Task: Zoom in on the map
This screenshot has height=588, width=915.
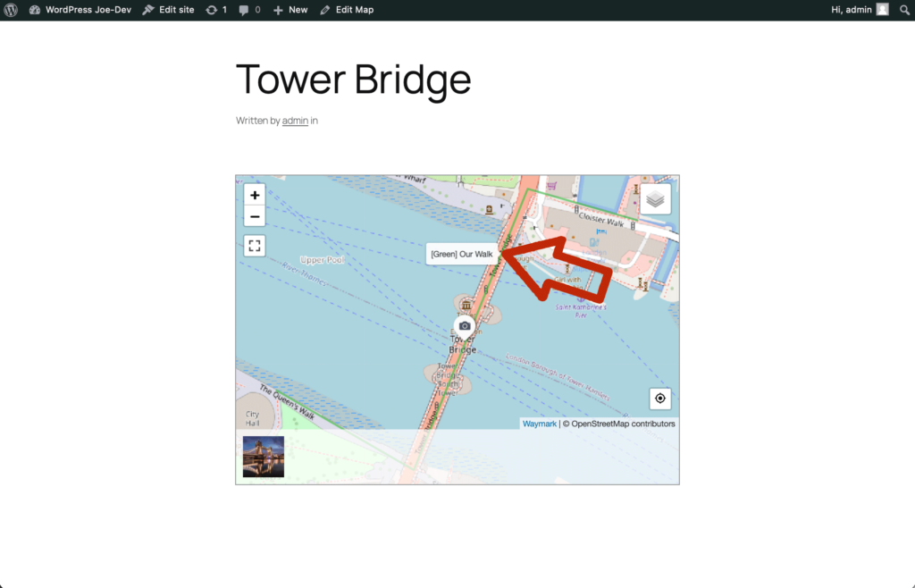Action: tap(255, 195)
